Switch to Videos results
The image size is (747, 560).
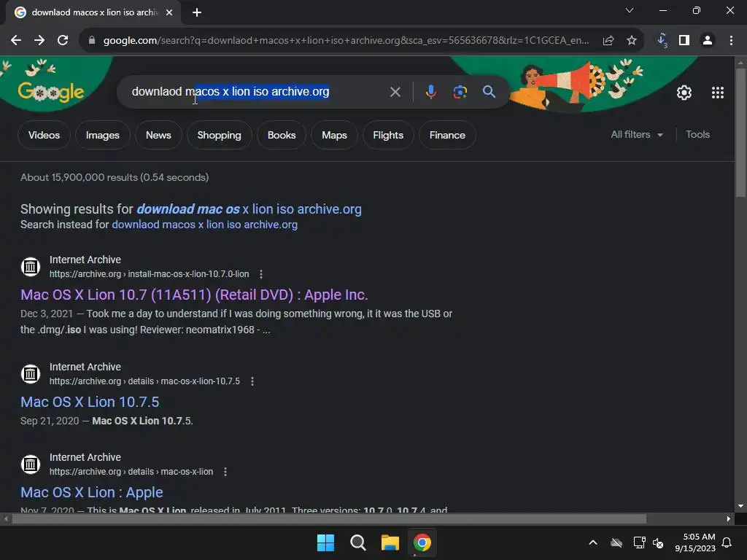(x=44, y=135)
